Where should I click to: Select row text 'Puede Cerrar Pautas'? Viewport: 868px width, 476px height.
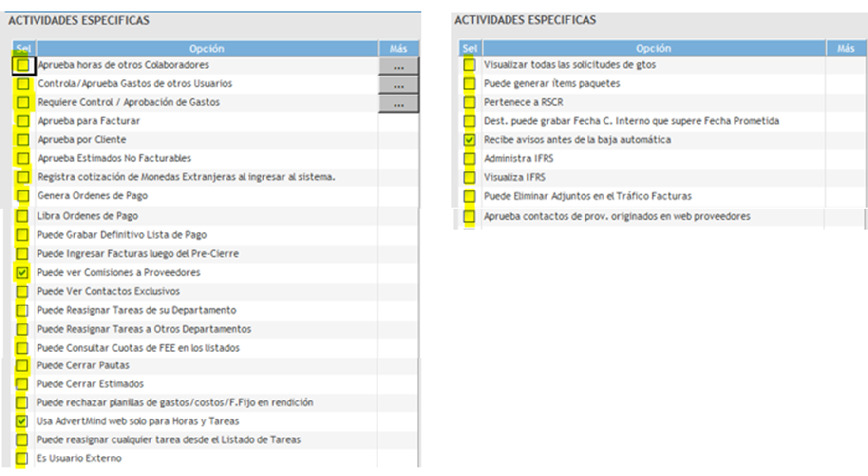pyautogui.click(x=83, y=365)
